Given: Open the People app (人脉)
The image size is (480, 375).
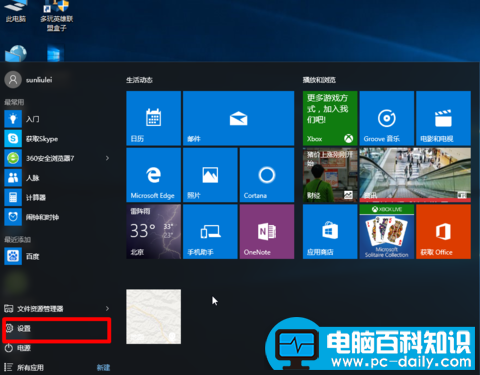Looking at the screenshot, I should coord(57,178).
